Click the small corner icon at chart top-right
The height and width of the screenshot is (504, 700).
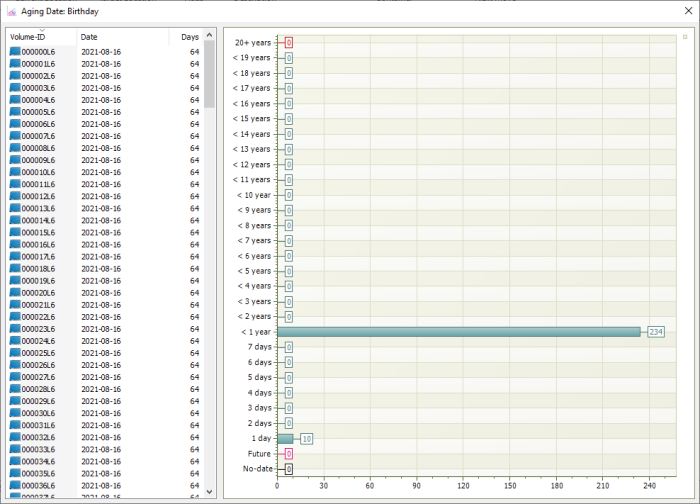pos(684,36)
